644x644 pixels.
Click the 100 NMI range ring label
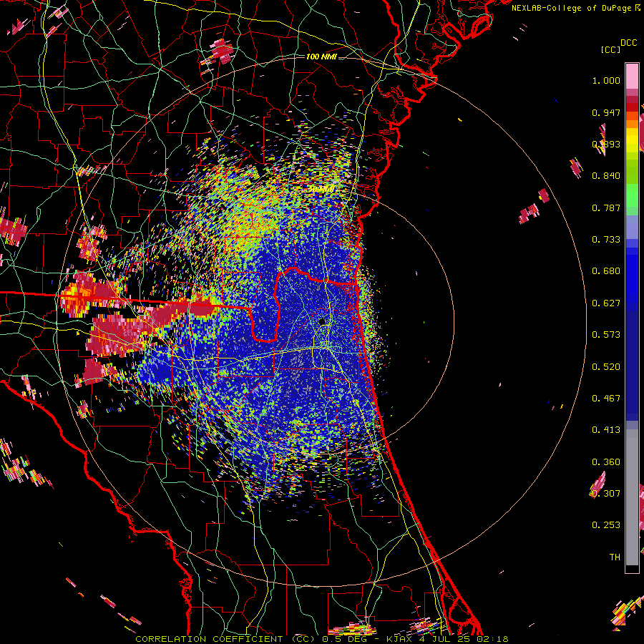point(321,57)
